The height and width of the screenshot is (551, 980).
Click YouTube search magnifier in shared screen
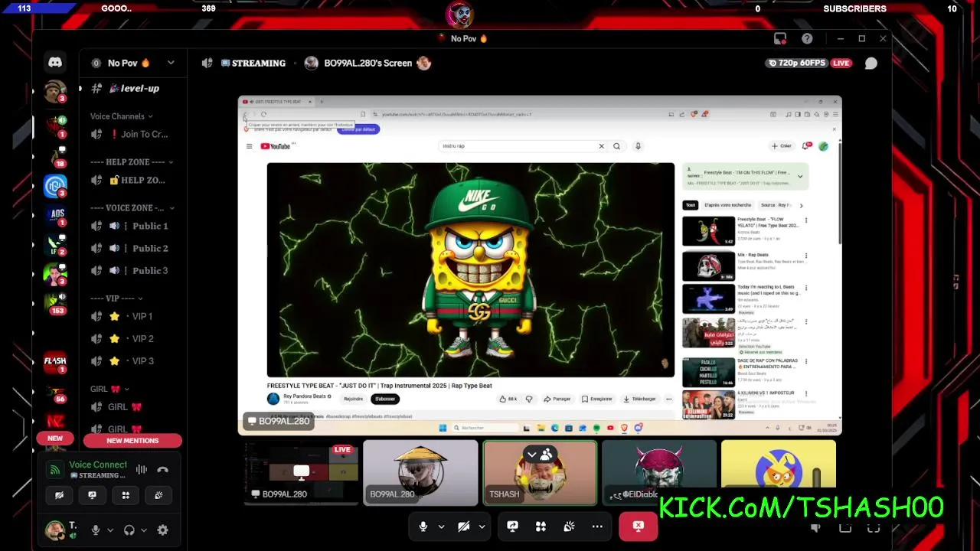point(616,146)
